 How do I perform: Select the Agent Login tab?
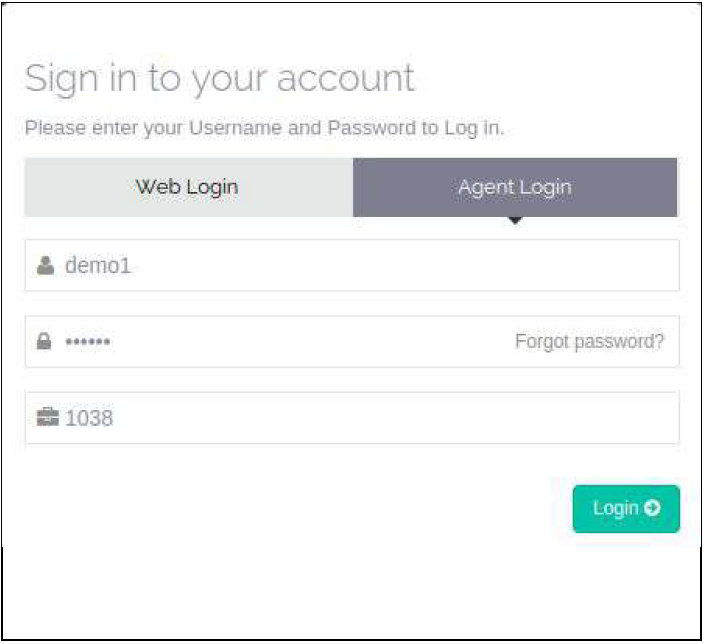[515, 187]
